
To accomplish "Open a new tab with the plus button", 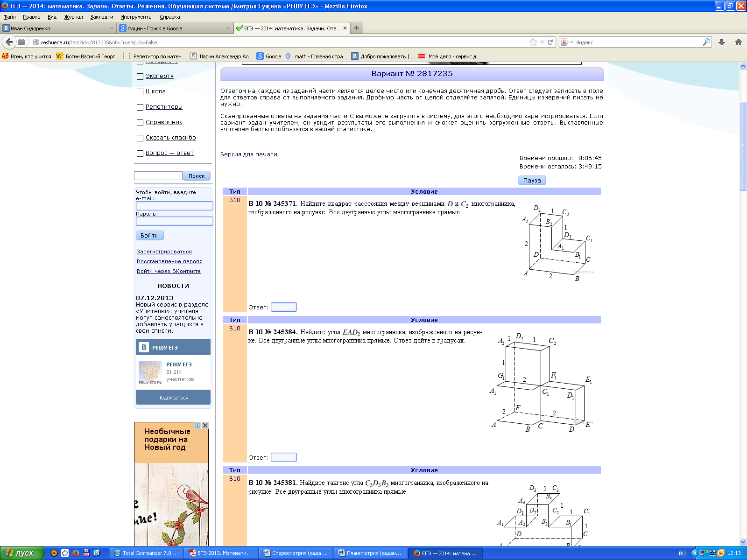I will (357, 28).
